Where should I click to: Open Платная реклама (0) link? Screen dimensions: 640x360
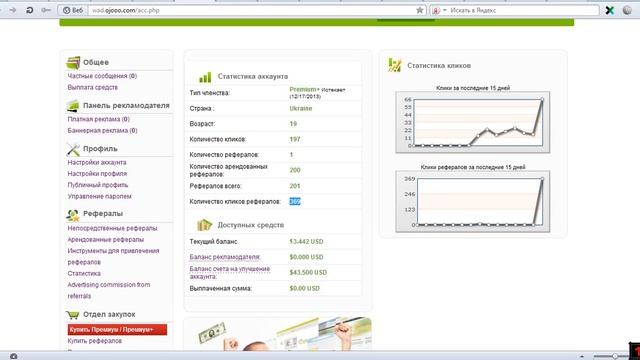click(x=98, y=119)
